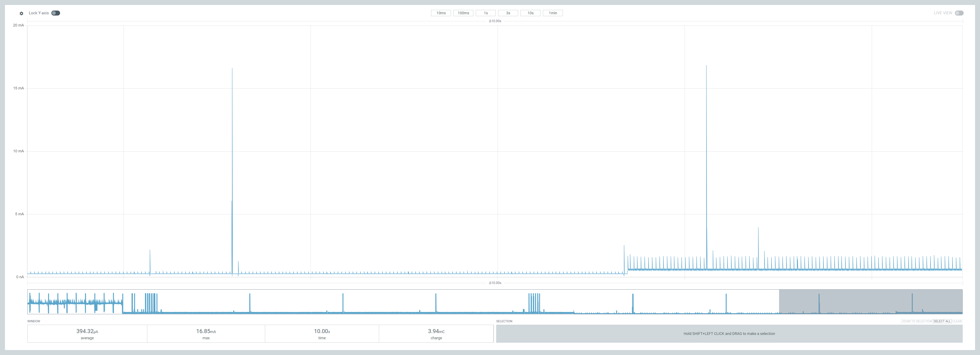Set window to 10ms

point(441,13)
